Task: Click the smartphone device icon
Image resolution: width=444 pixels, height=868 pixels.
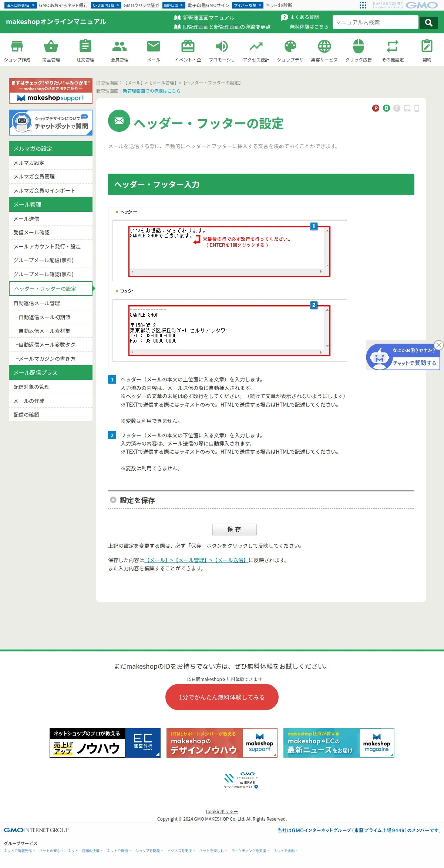Action: point(417,108)
